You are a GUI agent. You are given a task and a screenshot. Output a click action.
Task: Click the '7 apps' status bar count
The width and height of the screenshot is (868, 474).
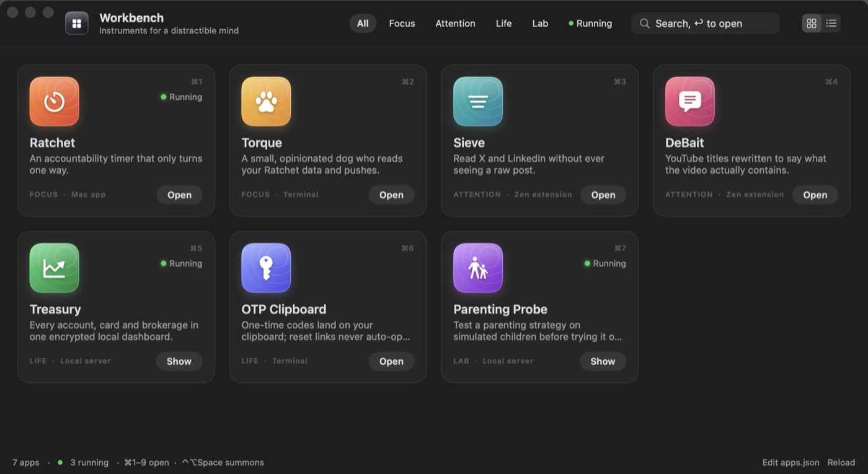point(26,462)
